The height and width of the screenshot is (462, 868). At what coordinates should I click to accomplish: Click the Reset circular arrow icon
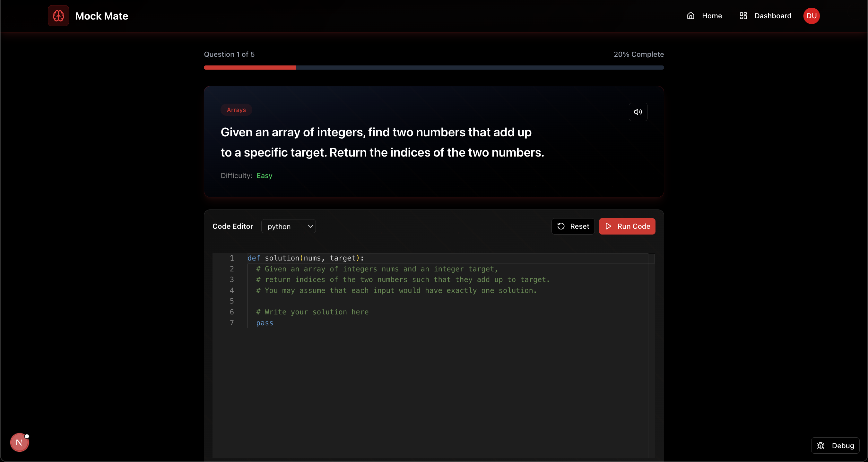point(561,226)
